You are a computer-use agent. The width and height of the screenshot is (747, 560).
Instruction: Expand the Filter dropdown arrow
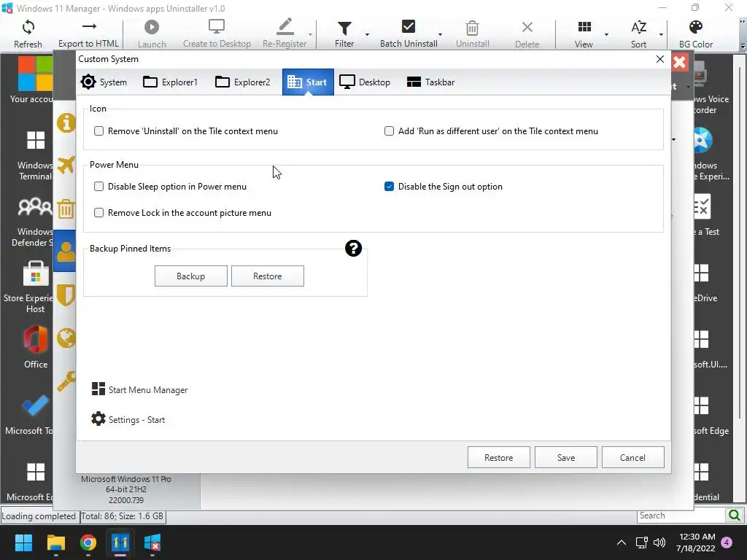tap(367, 34)
